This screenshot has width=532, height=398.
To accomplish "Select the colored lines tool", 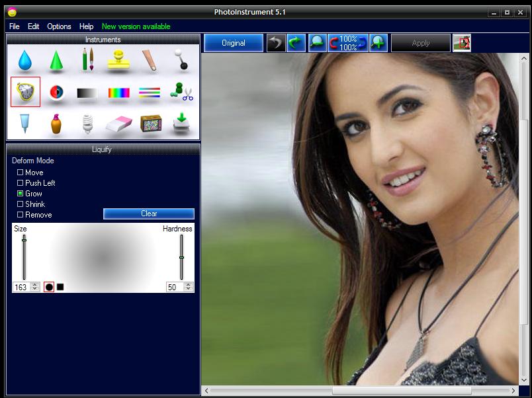I will (150, 93).
